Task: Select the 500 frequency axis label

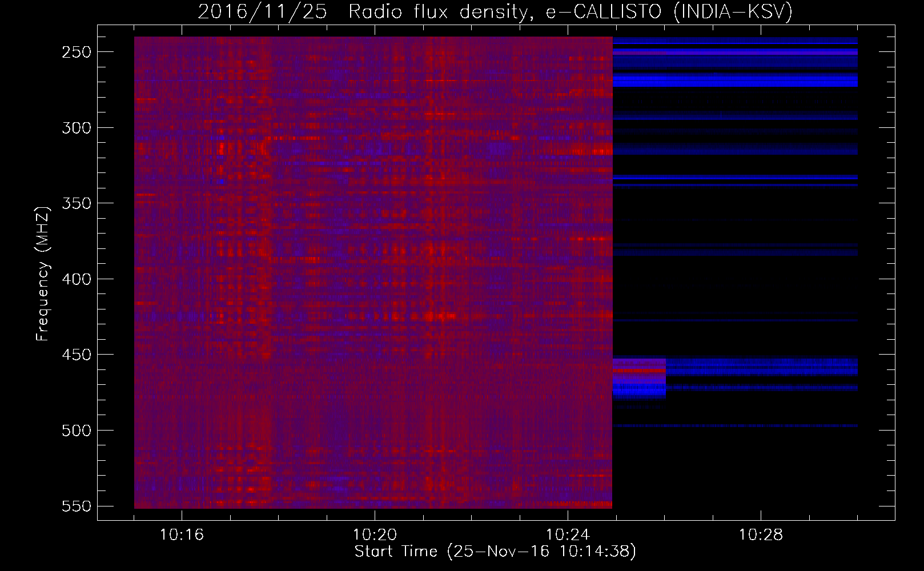Action: click(77, 431)
